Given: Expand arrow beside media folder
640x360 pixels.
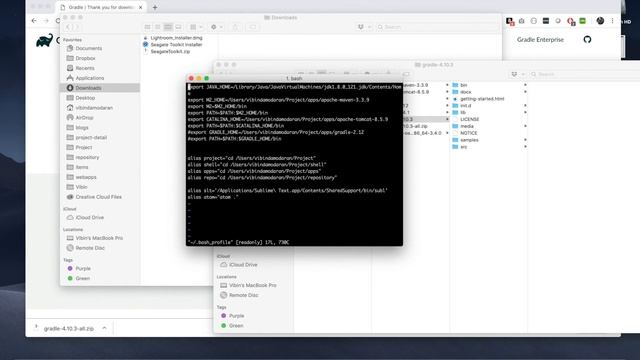Looking at the screenshot, I should click(525, 126).
